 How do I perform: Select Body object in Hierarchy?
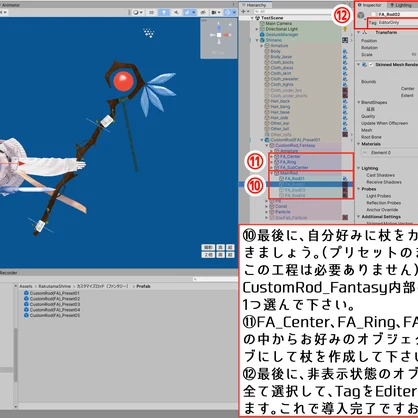(275, 51)
